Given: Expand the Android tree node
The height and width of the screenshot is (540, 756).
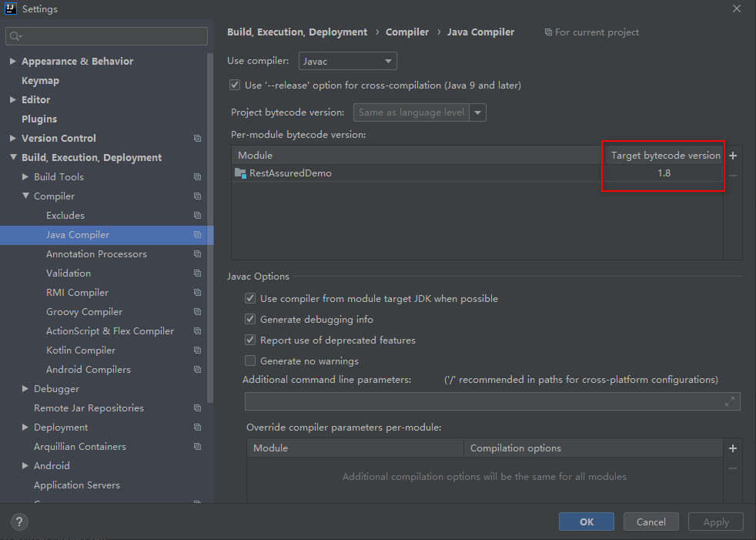Looking at the screenshot, I should point(25,466).
